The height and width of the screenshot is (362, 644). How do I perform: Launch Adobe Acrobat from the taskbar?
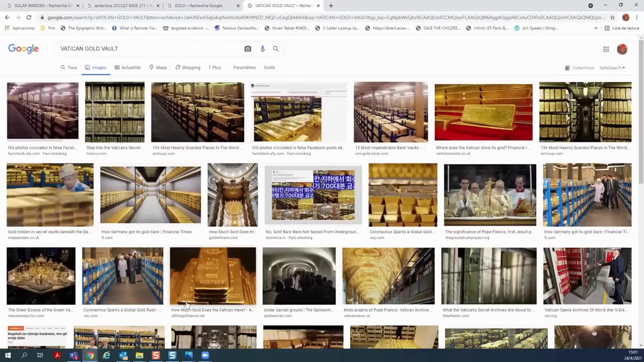point(57,355)
